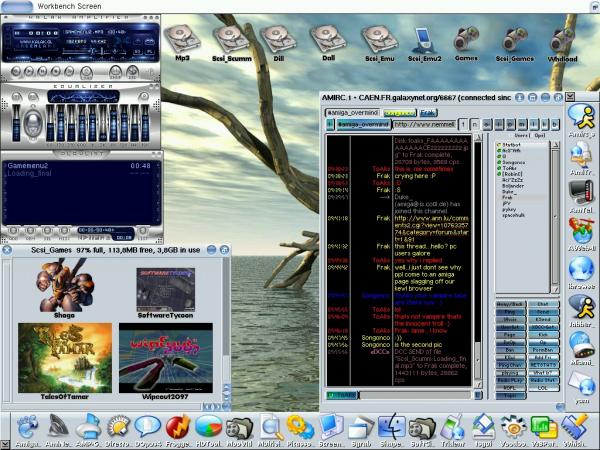Viewport: 600px width, 450px height.
Task: Switch to Frak query tab
Action: tap(428, 112)
